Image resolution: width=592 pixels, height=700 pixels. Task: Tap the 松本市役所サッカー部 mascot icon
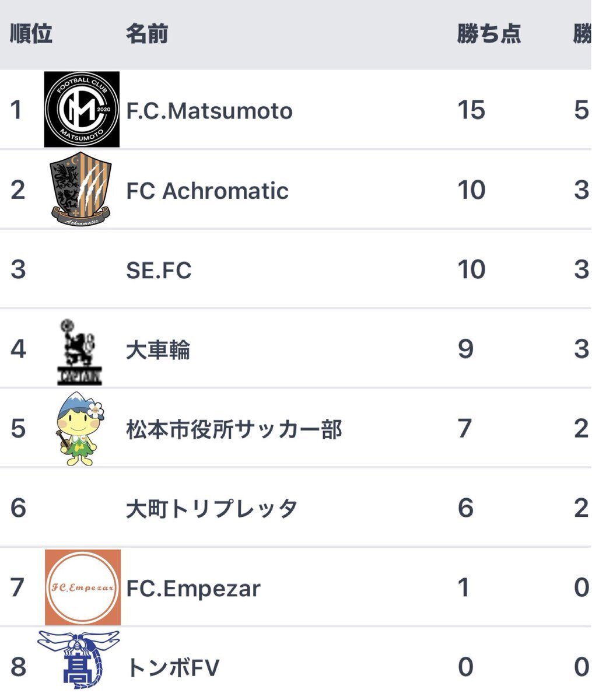point(80,428)
